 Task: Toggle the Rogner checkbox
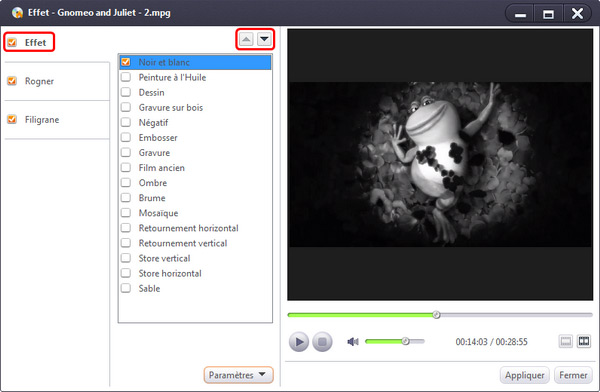[x=12, y=81]
